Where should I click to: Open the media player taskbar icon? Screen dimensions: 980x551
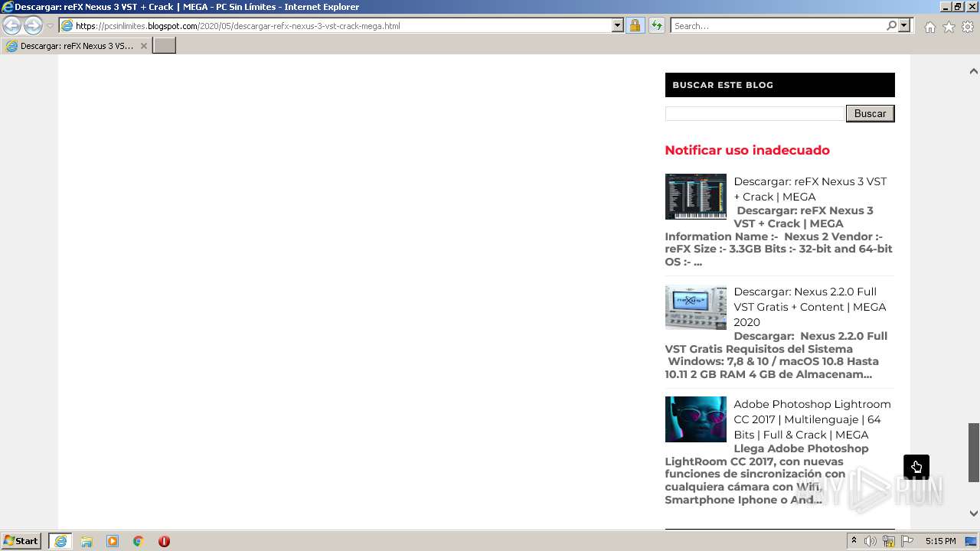[113, 541]
